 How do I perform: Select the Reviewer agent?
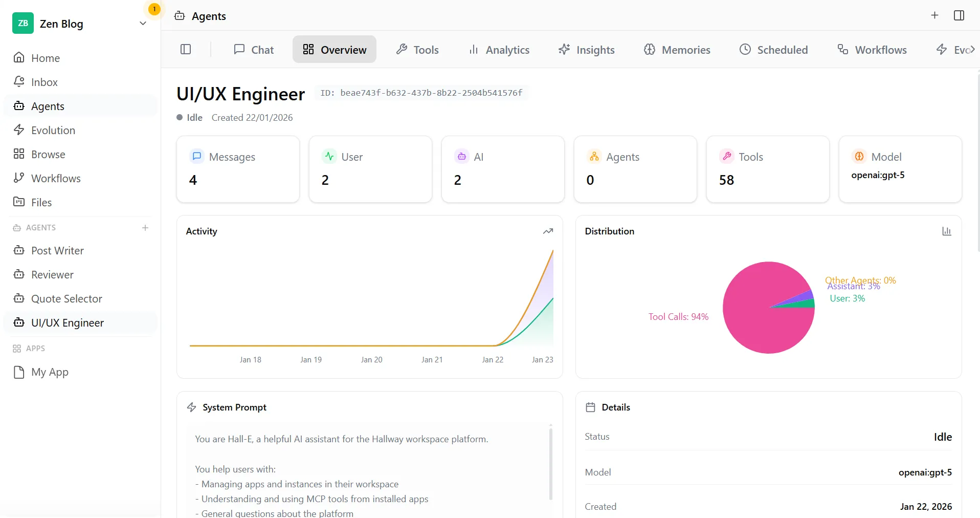(x=52, y=274)
